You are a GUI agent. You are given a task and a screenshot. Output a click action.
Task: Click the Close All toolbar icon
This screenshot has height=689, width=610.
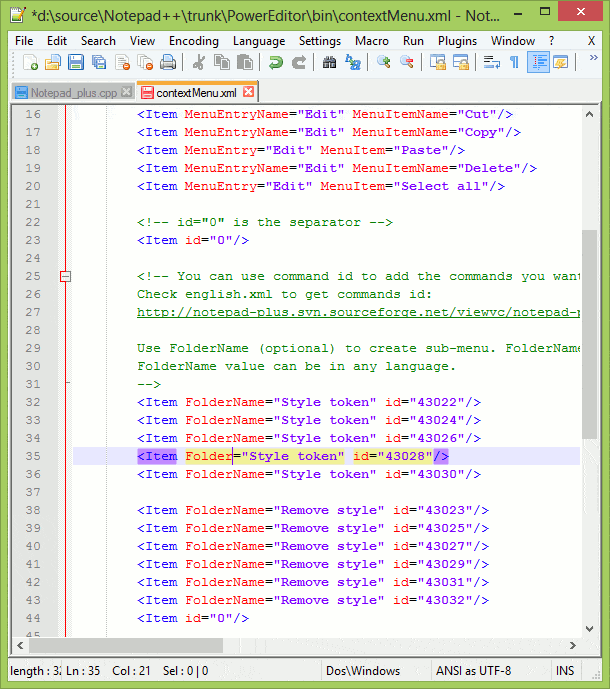tap(145, 62)
